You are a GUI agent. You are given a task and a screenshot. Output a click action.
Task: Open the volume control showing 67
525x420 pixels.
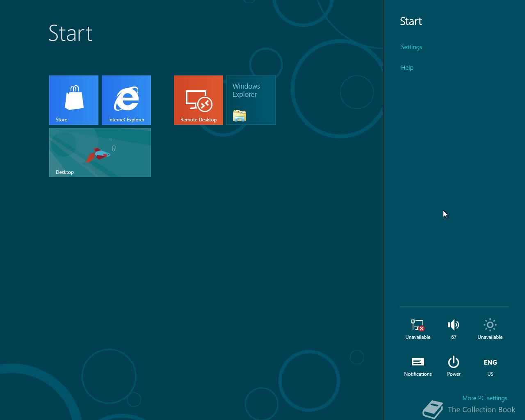click(454, 329)
